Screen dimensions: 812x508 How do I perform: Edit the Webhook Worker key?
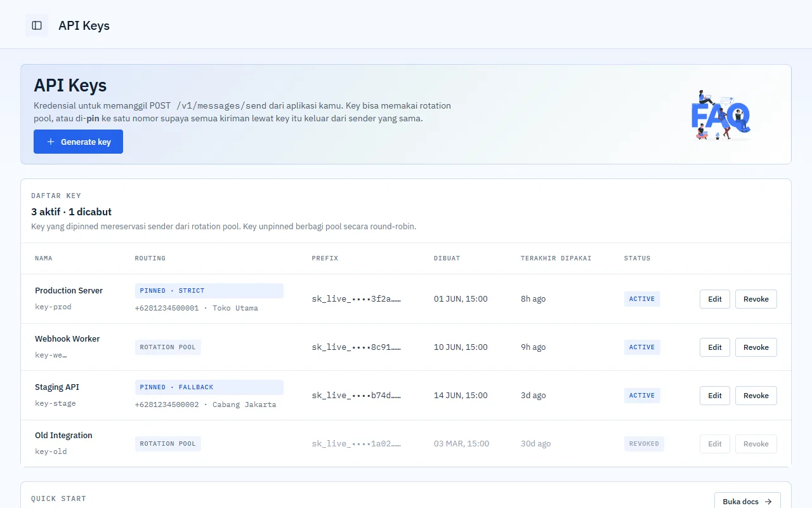(x=715, y=347)
